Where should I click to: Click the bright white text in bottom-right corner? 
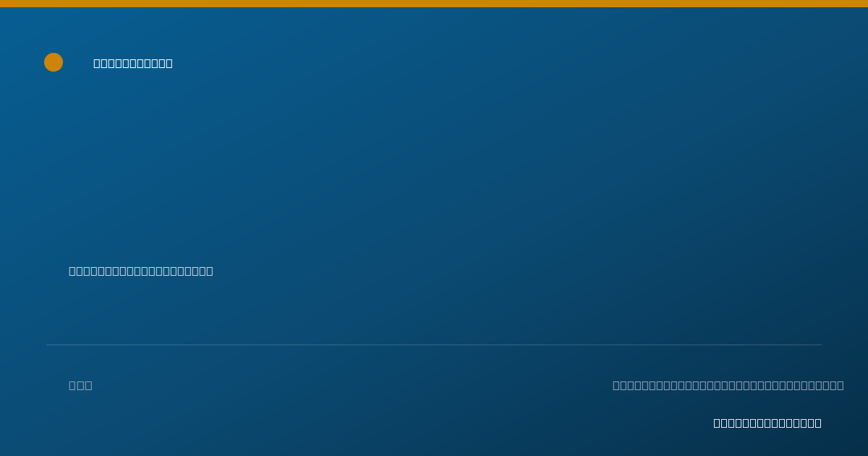click(x=767, y=423)
